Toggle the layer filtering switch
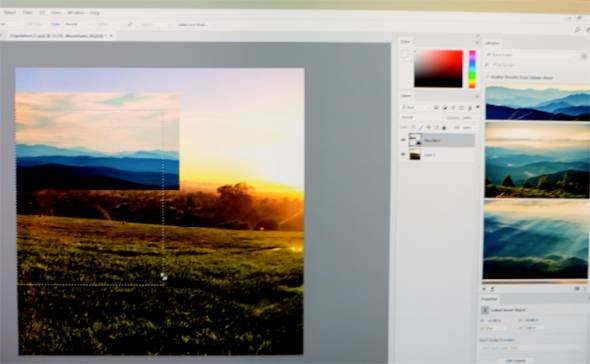Image resolution: width=590 pixels, height=364 pixels. (x=478, y=107)
